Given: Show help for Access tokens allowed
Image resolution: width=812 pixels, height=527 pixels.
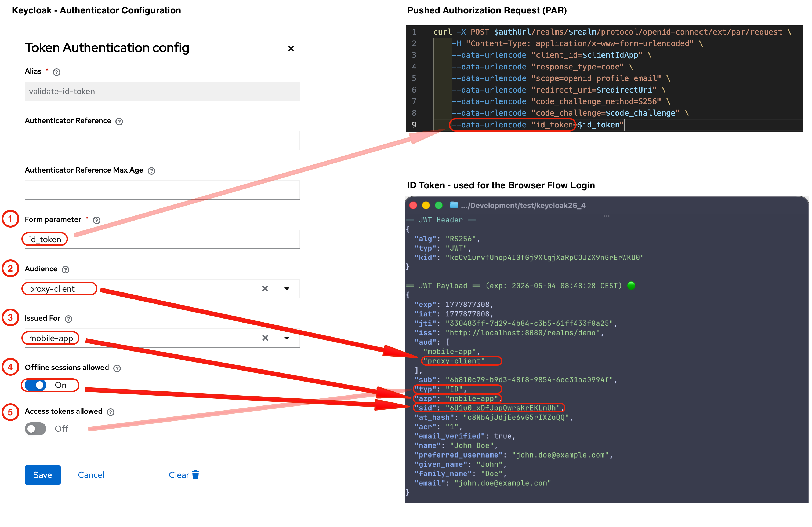Looking at the screenshot, I should coord(111,412).
